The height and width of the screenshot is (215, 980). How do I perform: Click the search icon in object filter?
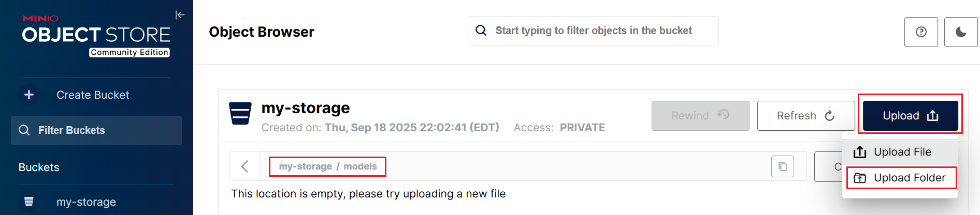tap(481, 30)
